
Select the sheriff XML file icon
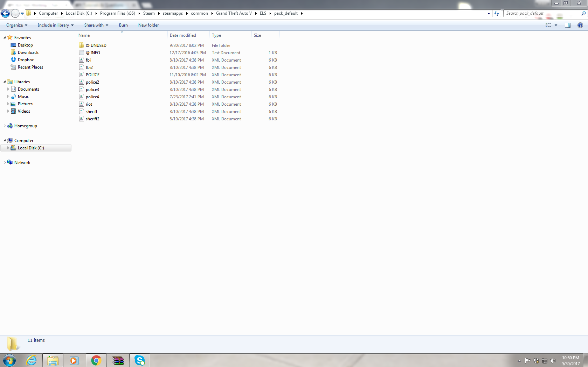tap(82, 112)
